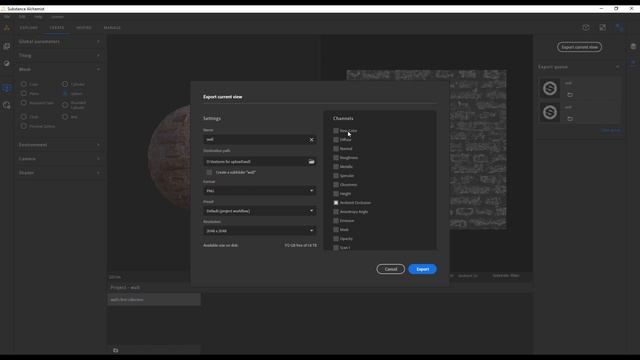Screen dimensions: 640x360
Task: Switch to the CREATE tab
Action: coord(57,28)
